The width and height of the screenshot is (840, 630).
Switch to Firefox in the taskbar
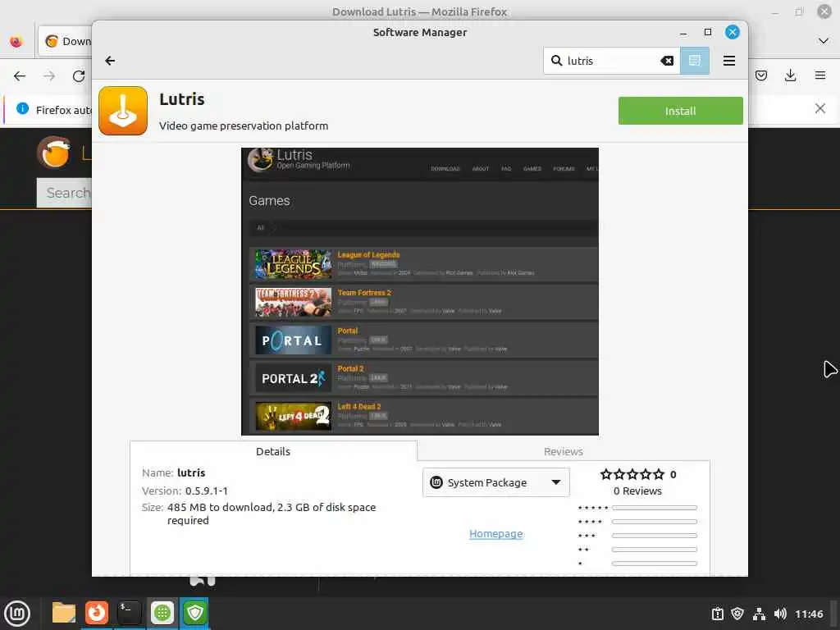(x=97, y=613)
